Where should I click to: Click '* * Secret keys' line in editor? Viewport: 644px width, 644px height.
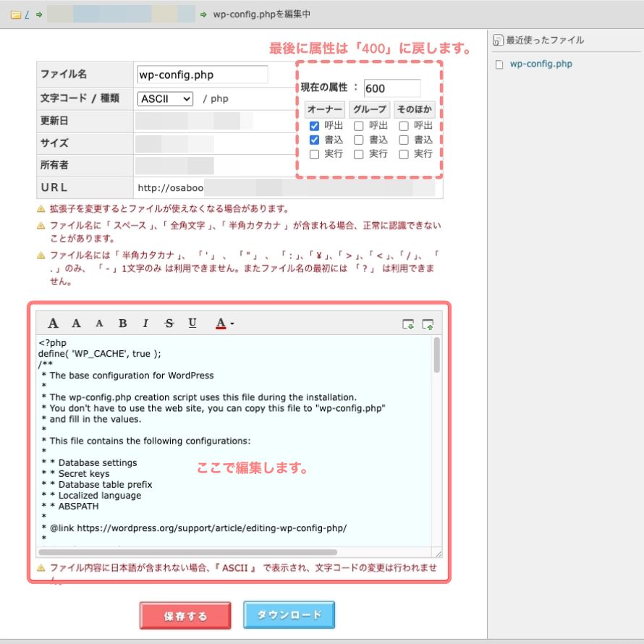(x=75, y=473)
